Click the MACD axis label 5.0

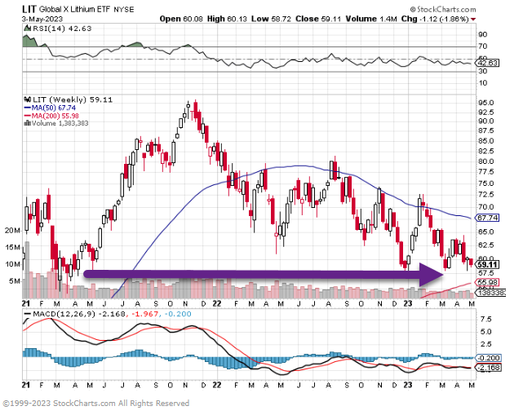[485, 332]
